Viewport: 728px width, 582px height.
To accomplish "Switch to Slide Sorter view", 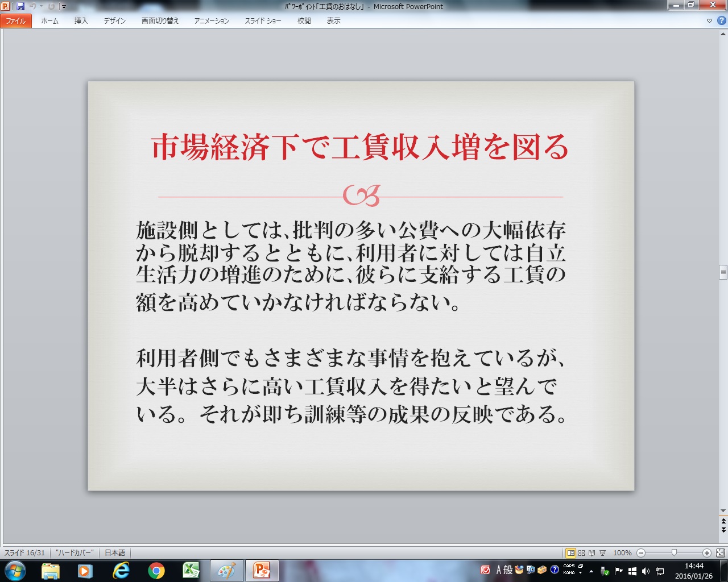I will pyautogui.click(x=581, y=552).
